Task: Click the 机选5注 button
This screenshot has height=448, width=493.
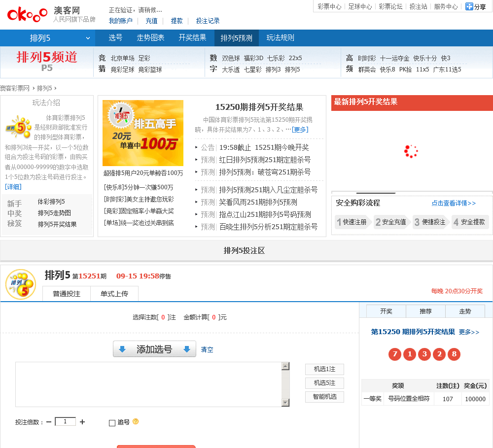Action: (324, 383)
